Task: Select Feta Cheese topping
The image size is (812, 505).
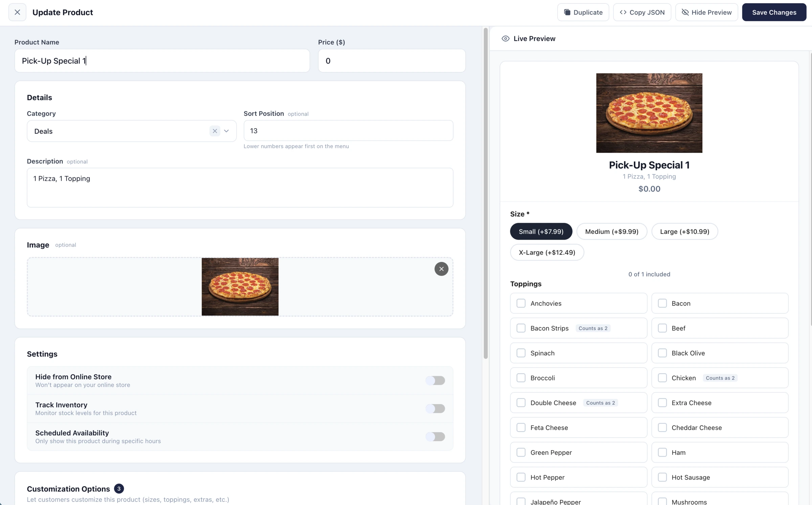Action: pos(521,428)
